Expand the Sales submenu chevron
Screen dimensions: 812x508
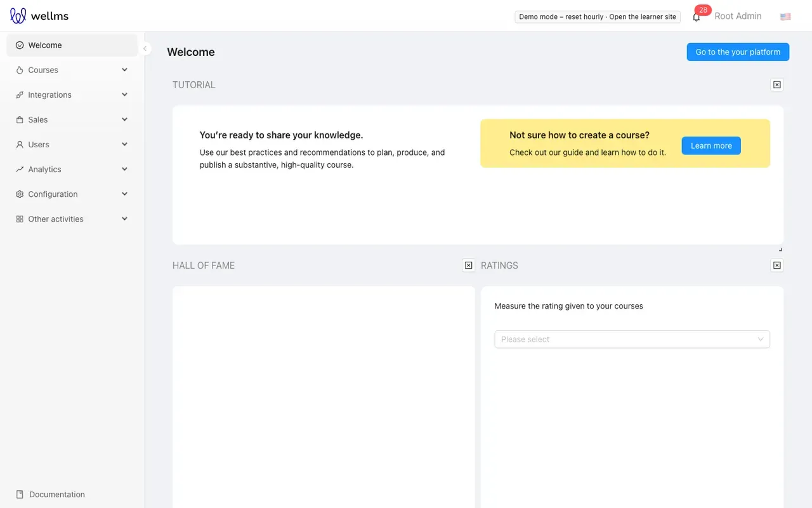(124, 119)
